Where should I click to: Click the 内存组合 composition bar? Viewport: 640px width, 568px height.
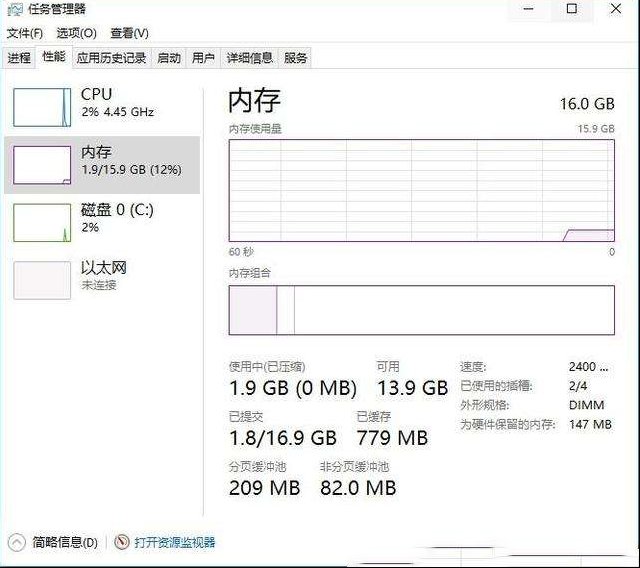point(422,310)
